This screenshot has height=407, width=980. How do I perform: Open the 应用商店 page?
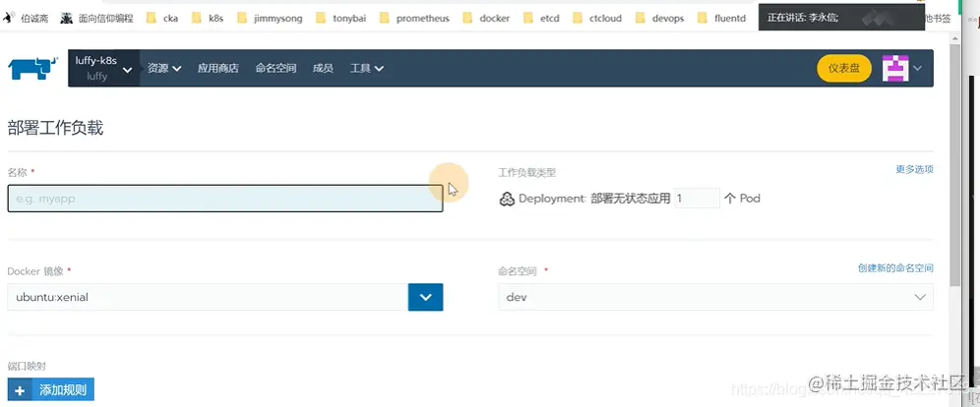(217, 68)
